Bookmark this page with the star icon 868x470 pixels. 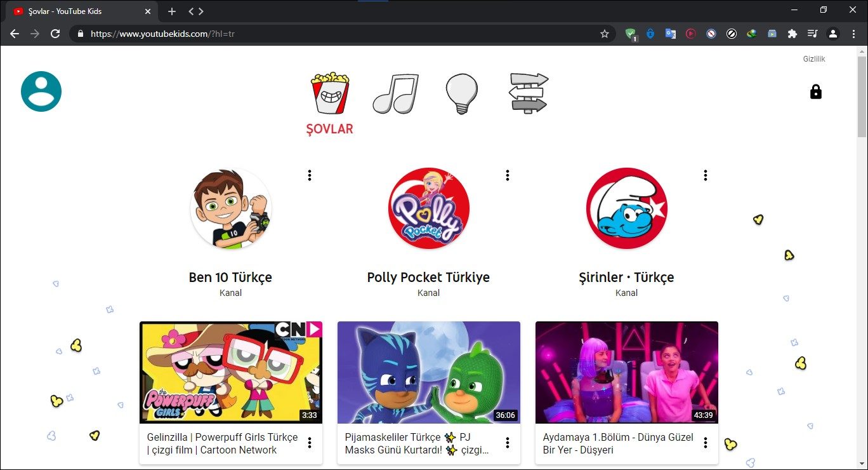point(604,34)
